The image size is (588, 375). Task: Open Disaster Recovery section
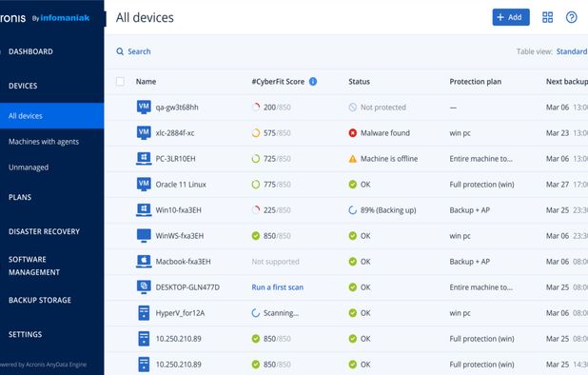44,231
